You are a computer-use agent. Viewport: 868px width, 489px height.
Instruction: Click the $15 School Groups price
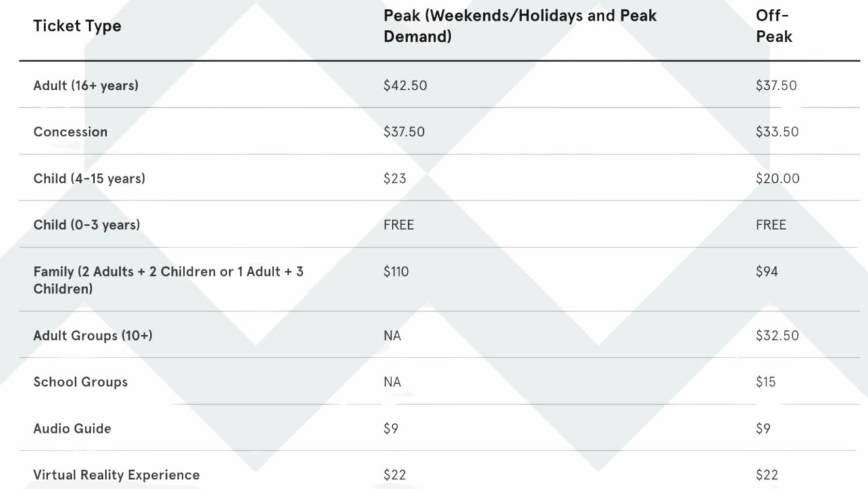(766, 382)
